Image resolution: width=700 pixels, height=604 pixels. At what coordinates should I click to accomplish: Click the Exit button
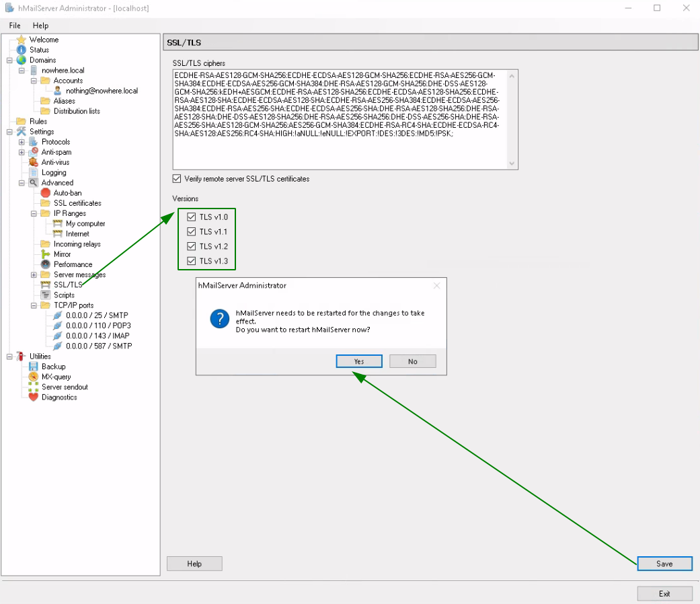click(x=665, y=594)
